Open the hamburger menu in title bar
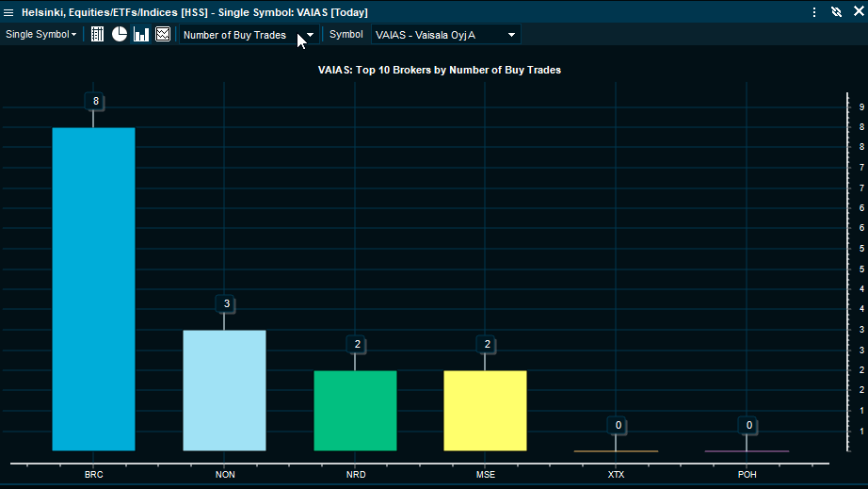868x489 pixels. pyautogui.click(x=9, y=12)
